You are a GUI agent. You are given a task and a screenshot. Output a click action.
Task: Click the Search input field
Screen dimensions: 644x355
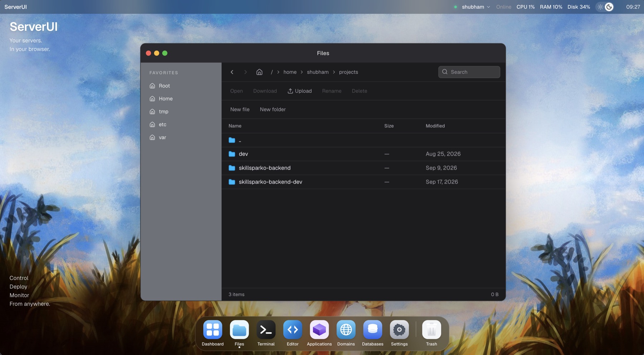469,72
